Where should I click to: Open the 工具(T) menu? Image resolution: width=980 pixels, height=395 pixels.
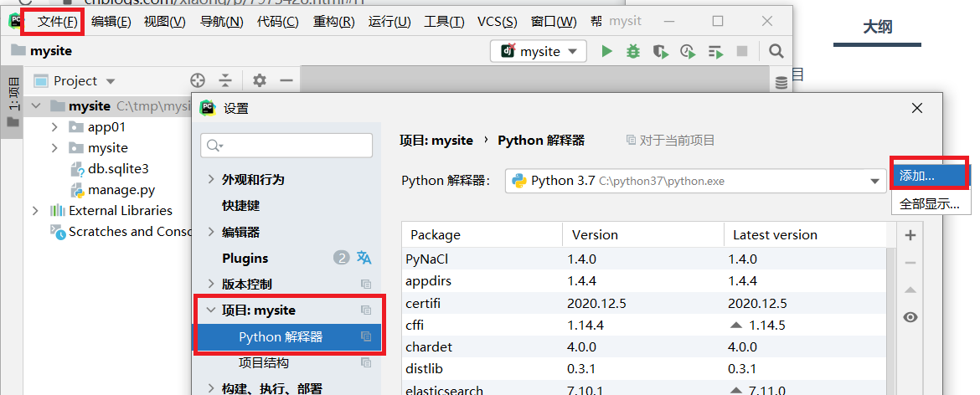tap(444, 21)
